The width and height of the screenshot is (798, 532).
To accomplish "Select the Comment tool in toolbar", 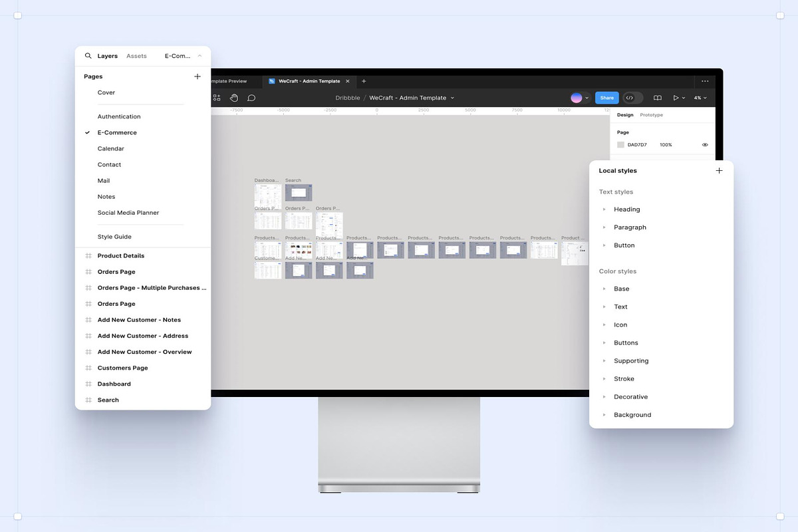I will [251, 98].
